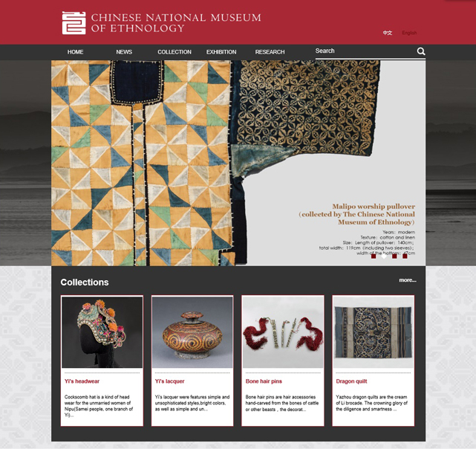The width and height of the screenshot is (476, 449).
Task: Click the Bone hair pins title link
Action: pyautogui.click(x=264, y=381)
